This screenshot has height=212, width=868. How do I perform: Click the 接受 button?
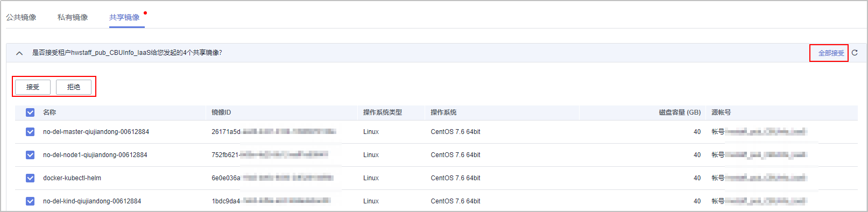pos(33,87)
